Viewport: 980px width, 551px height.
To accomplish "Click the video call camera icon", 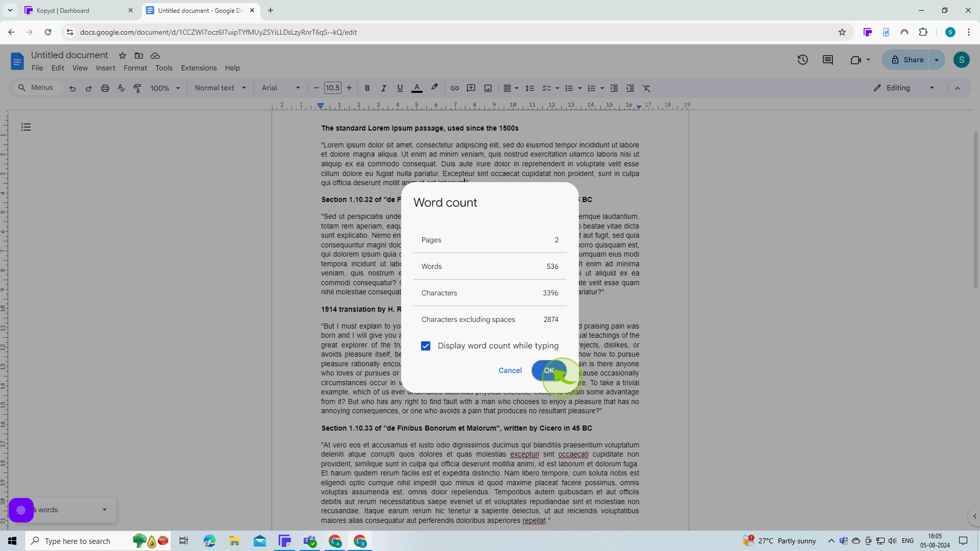I will coord(856,60).
